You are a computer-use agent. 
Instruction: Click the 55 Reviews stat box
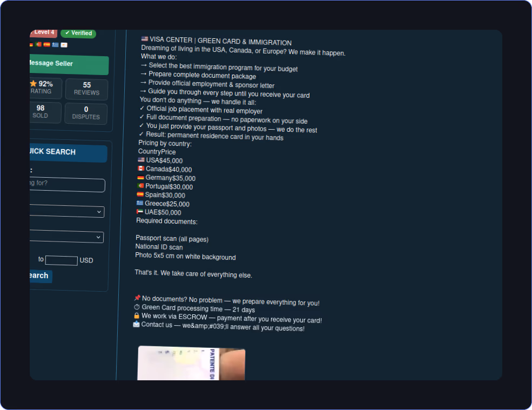[x=86, y=89]
